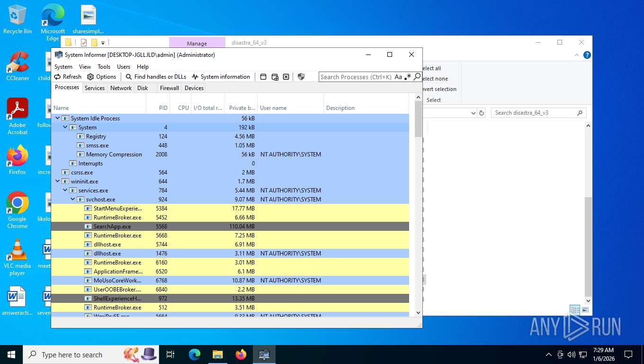
Task: Select the smss.exe process row
Action: (x=230, y=146)
